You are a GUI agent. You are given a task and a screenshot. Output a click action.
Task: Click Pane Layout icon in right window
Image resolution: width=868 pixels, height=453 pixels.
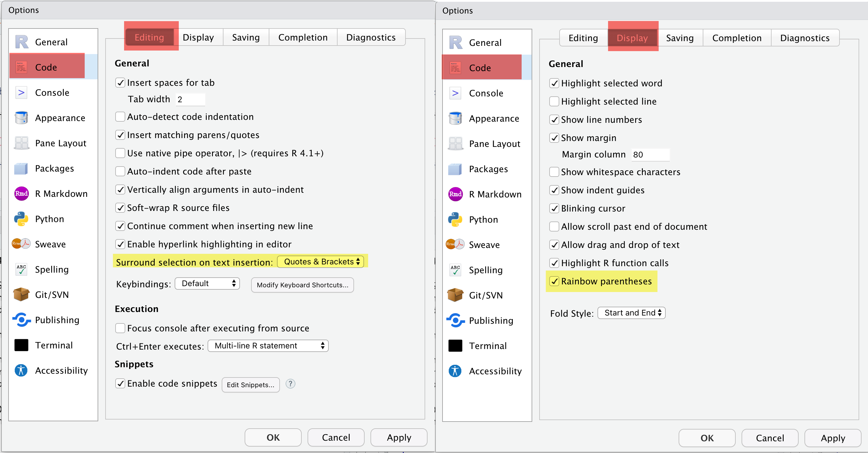(x=455, y=144)
